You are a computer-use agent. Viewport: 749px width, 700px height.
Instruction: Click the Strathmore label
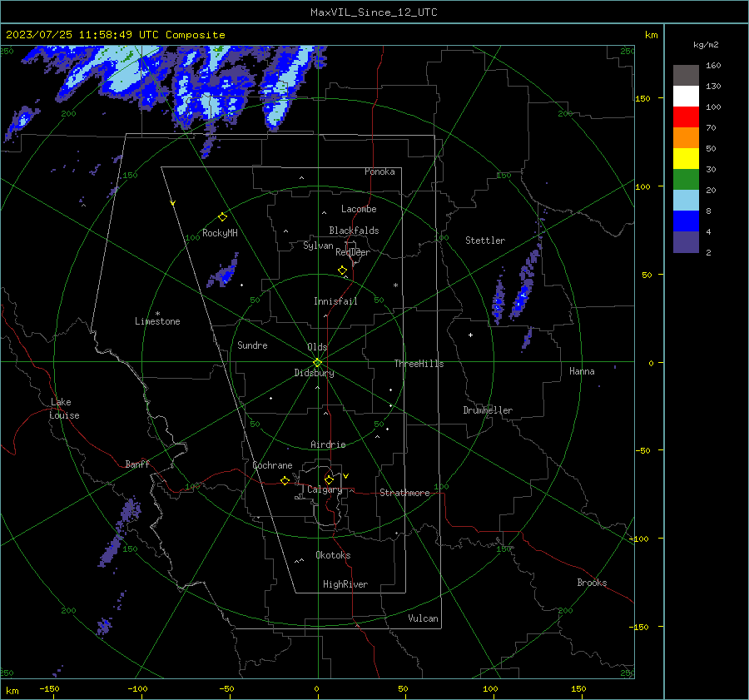pos(404,493)
